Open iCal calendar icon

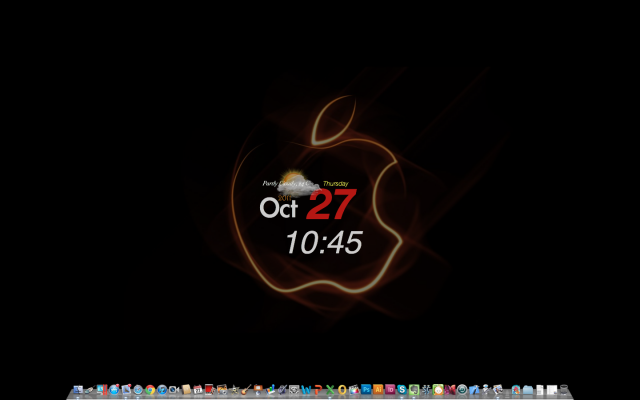click(198, 390)
